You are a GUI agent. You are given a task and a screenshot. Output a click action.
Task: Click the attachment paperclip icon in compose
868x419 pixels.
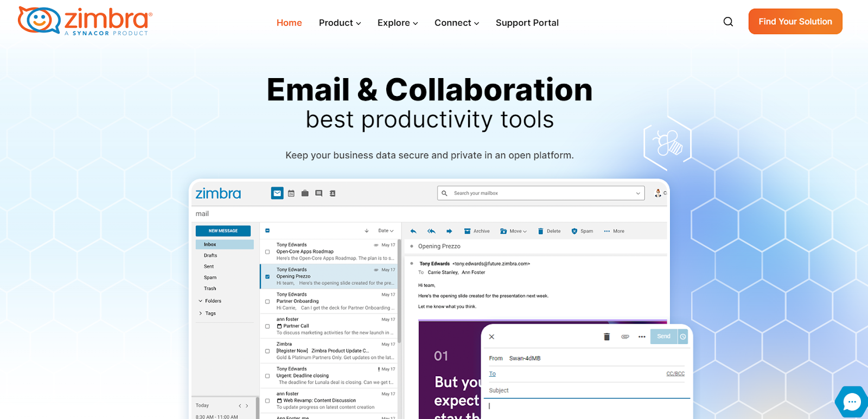pos(625,337)
